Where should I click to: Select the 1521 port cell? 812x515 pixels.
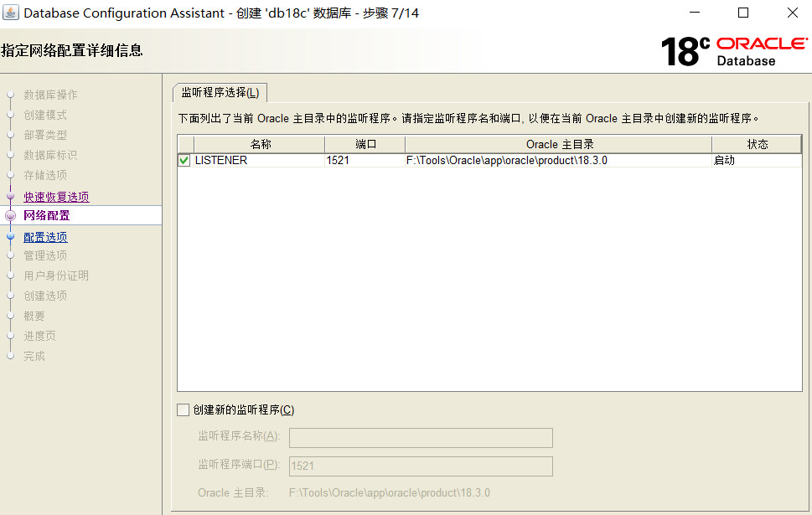(365, 161)
